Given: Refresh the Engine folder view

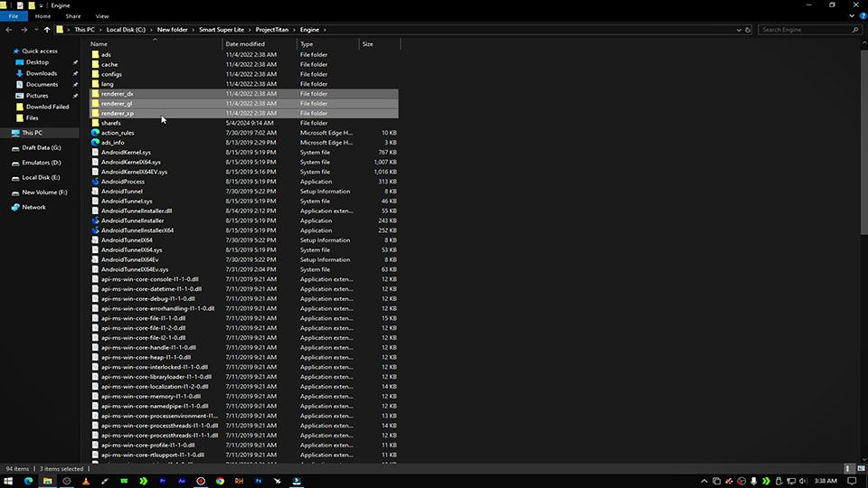Looking at the screenshot, I should [x=748, y=30].
